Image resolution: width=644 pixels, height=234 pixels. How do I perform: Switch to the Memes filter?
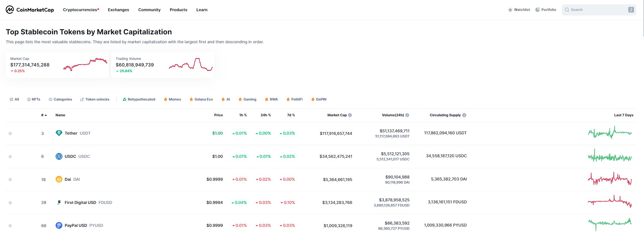click(x=172, y=99)
